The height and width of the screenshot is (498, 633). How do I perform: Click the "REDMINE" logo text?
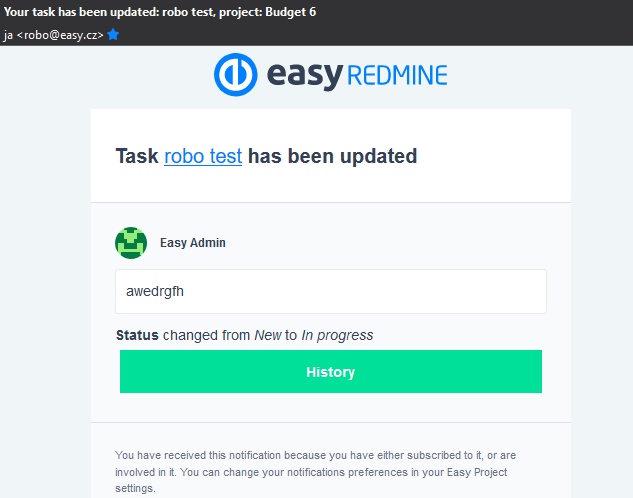398,76
